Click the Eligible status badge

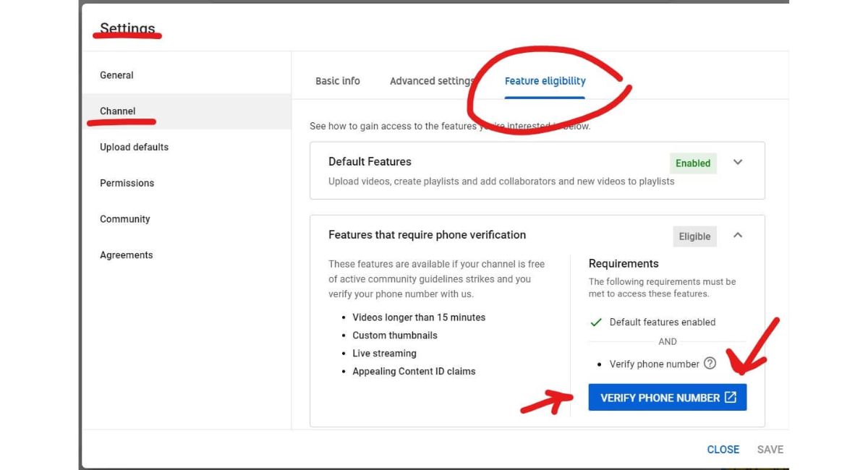point(694,236)
